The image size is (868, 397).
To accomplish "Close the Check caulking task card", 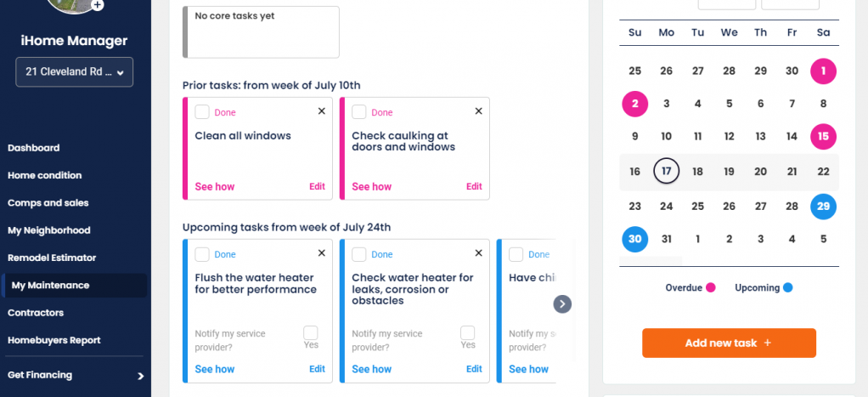I will [x=478, y=111].
